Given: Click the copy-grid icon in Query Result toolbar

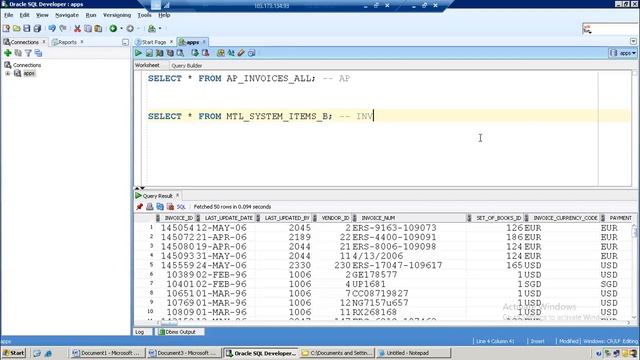Looking at the screenshot, I should pos(160,207).
